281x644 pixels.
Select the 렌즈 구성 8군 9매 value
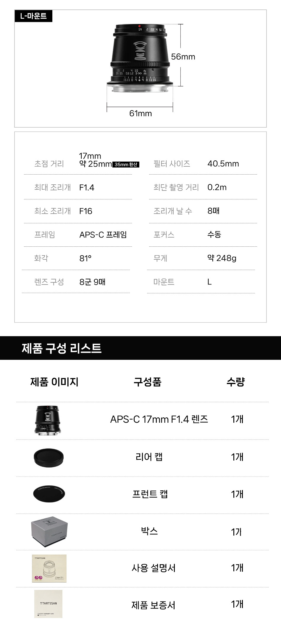point(92,282)
